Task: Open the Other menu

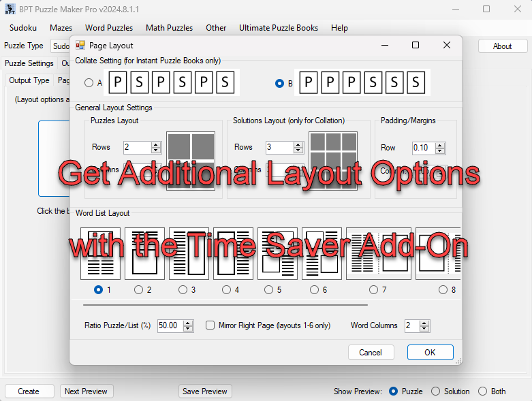Action: [216, 28]
